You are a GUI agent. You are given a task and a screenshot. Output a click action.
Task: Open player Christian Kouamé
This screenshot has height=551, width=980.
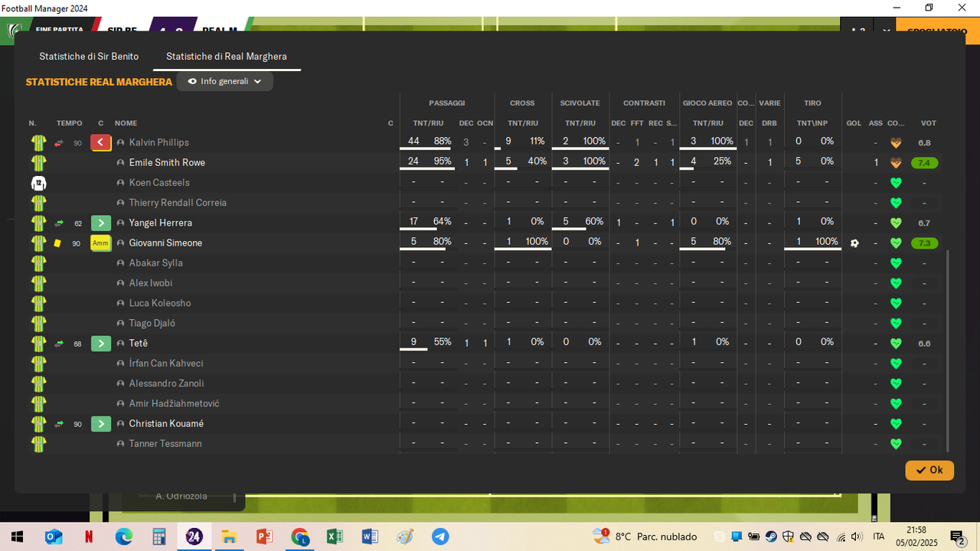166,424
